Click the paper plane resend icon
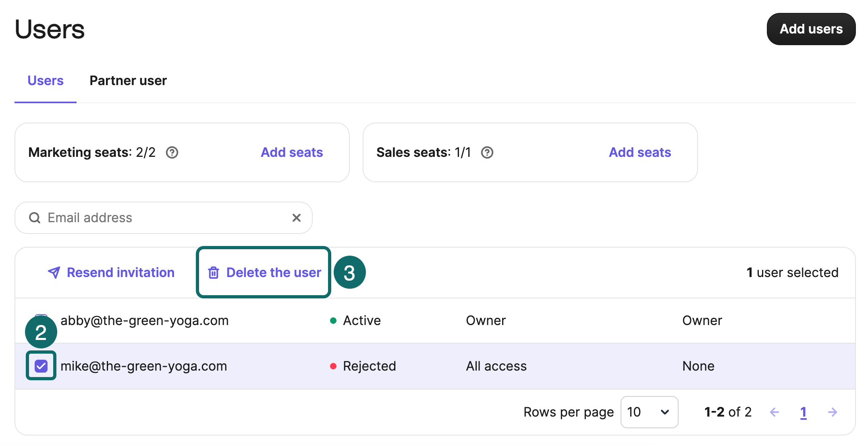868x446 pixels. tap(54, 273)
